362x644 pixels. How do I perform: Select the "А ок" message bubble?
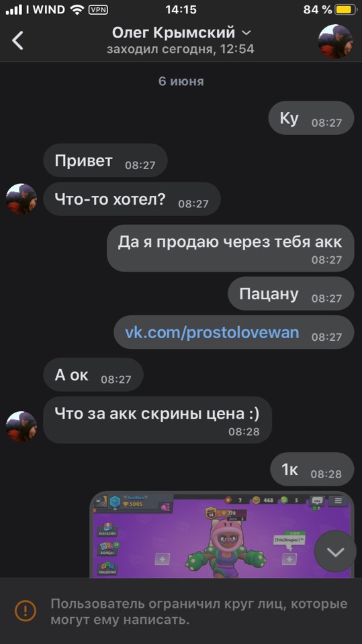(x=93, y=374)
